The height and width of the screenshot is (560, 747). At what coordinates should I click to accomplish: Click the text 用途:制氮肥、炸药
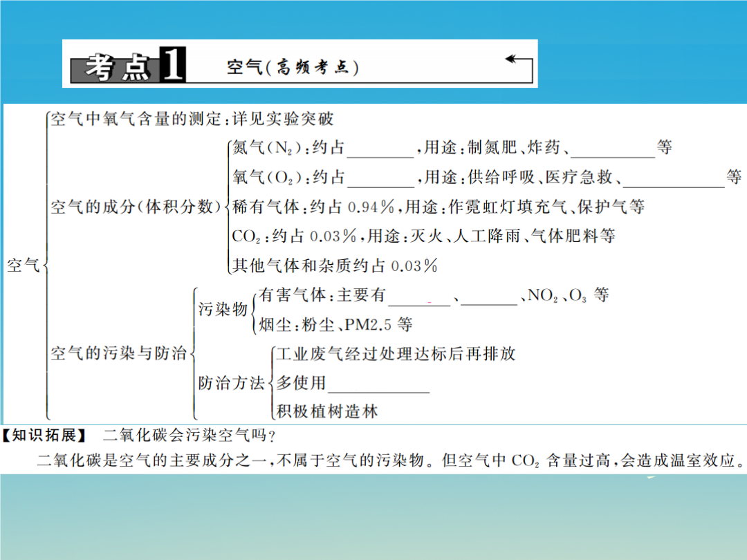point(492,148)
